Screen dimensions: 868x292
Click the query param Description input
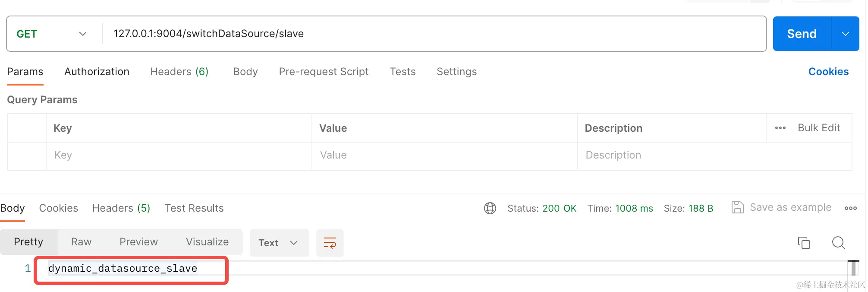pyautogui.click(x=714, y=156)
